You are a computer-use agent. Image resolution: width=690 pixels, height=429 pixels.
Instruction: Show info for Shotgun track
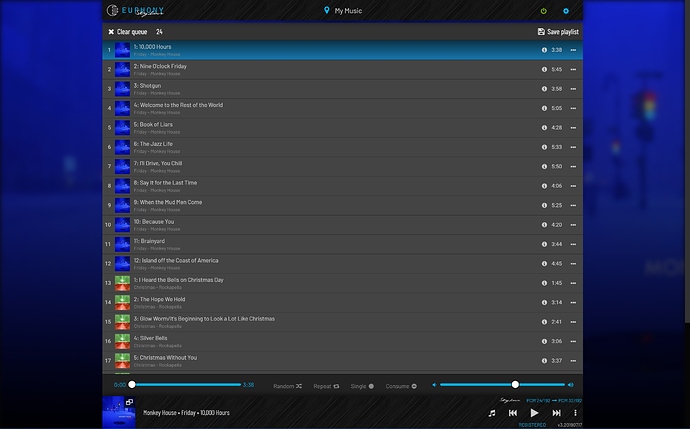[x=544, y=89]
